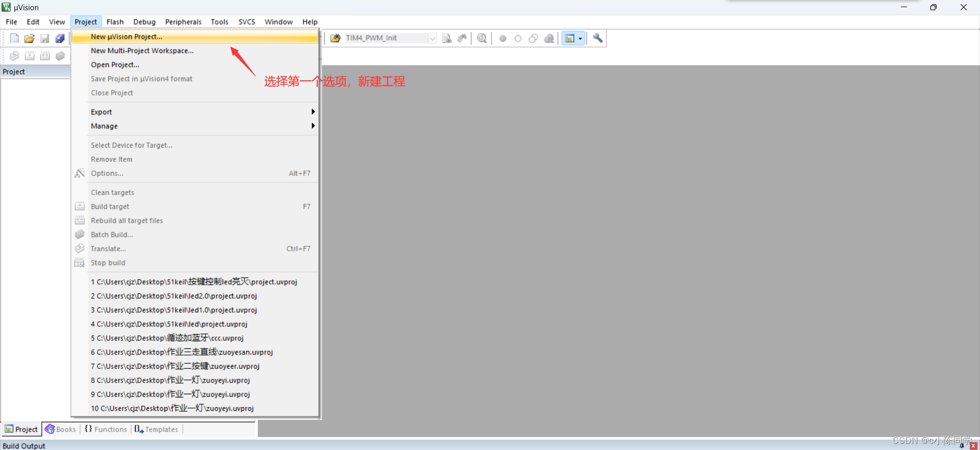Pin the Build Output panel pushpin icon

(962, 446)
